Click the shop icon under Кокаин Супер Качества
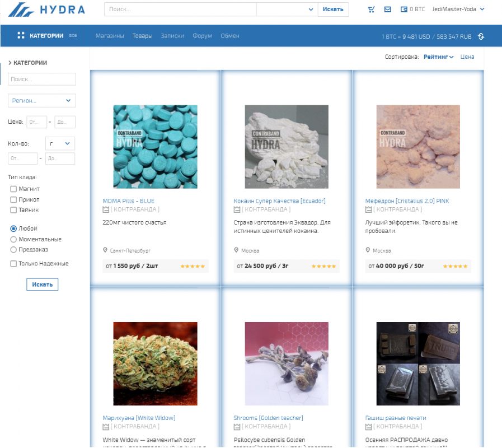502x448 pixels. 237,209
